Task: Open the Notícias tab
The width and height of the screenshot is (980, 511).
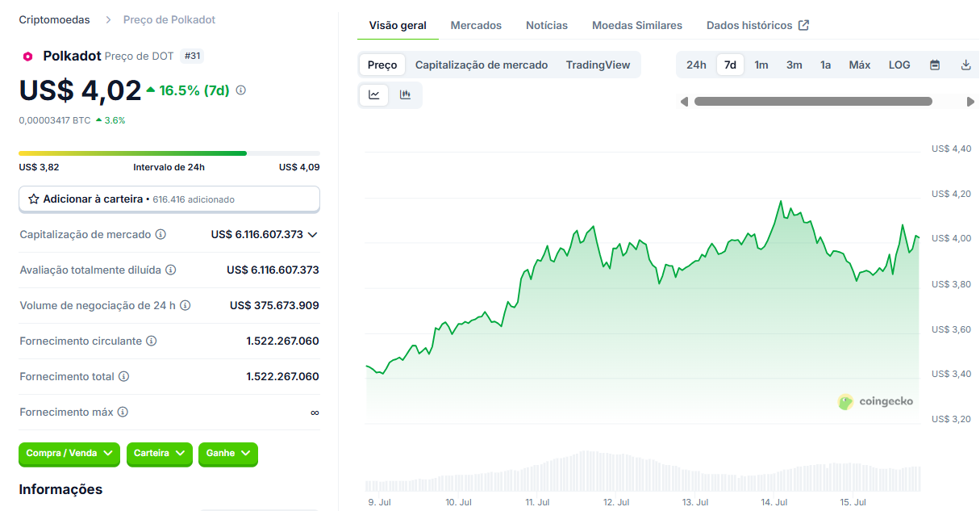Action: tap(547, 25)
